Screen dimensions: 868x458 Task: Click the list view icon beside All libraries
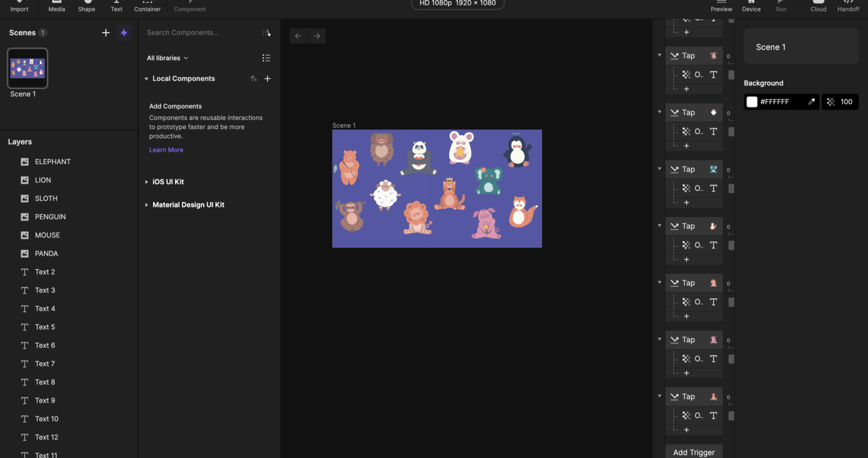pos(266,58)
